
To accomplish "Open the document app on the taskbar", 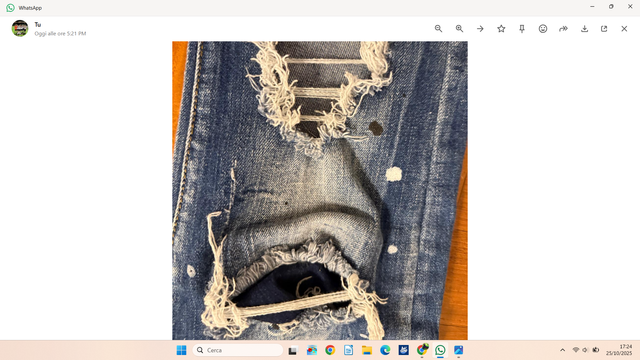I will [x=349, y=350].
